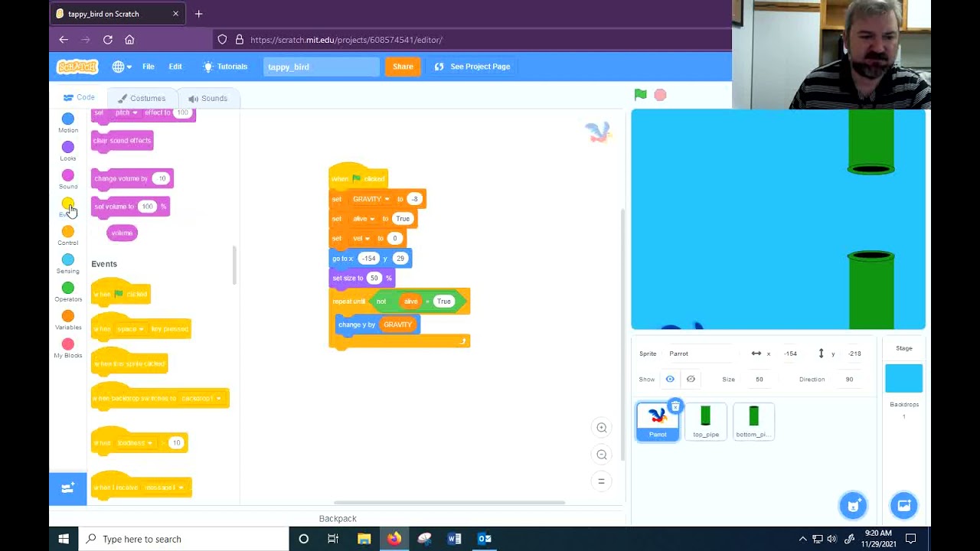Viewport: 980px width, 551px height.
Task: Open File Explorer from the taskbar
Action: [x=364, y=539]
